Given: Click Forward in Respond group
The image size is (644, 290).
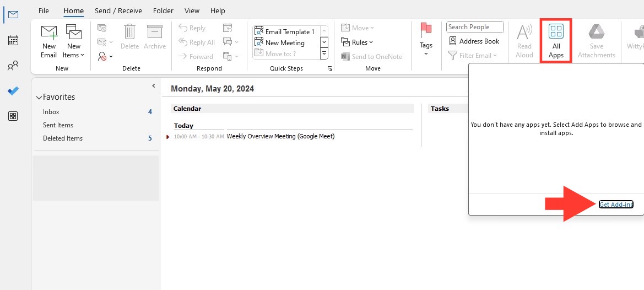Looking at the screenshot, I should coord(196,57).
